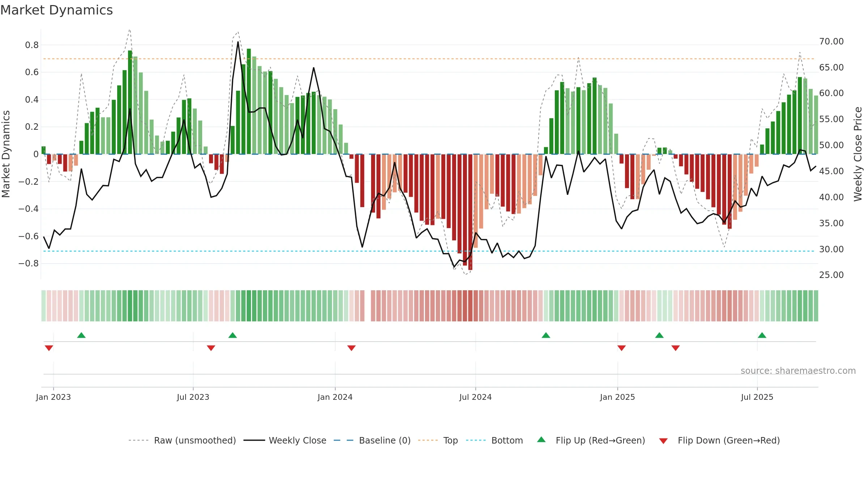Click the Weekly Close Price axis title
The width and height of the screenshot is (868, 488).
(x=858, y=154)
